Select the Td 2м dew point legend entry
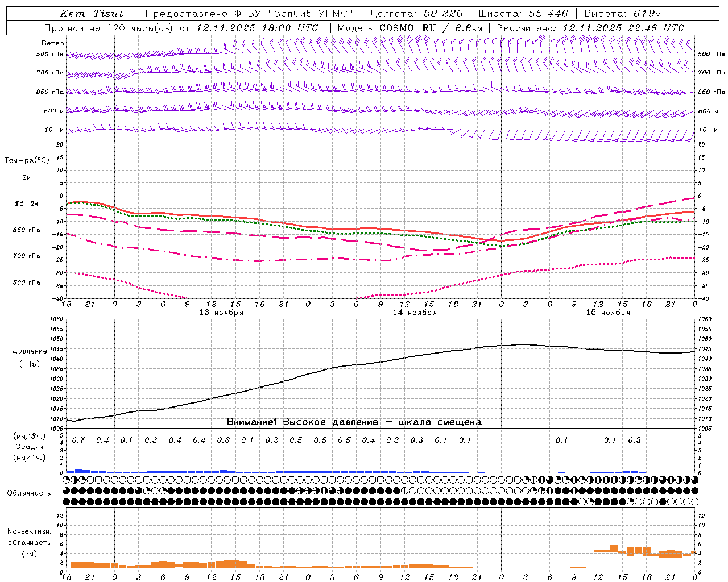This screenshot has width=728, height=582. coord(27,203)
